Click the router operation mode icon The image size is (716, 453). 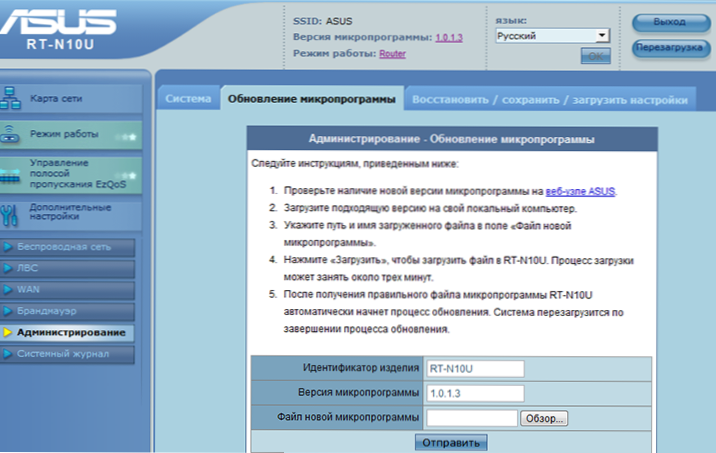click(10, 134)
